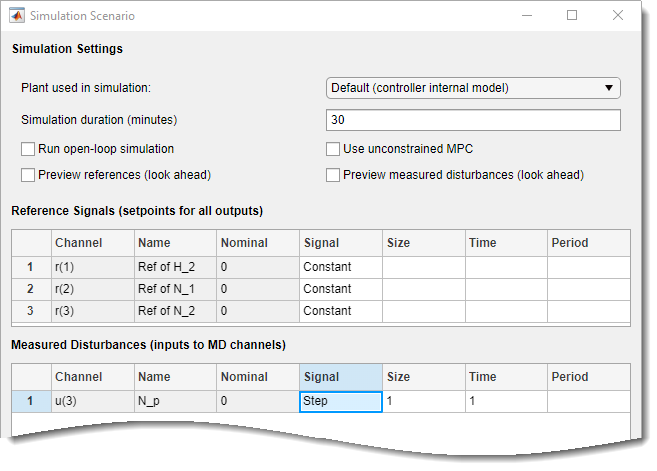The height and width of the screenshot is (471, 657).
Task: Click the Simulation duration input field
Action: click(473, 120)
